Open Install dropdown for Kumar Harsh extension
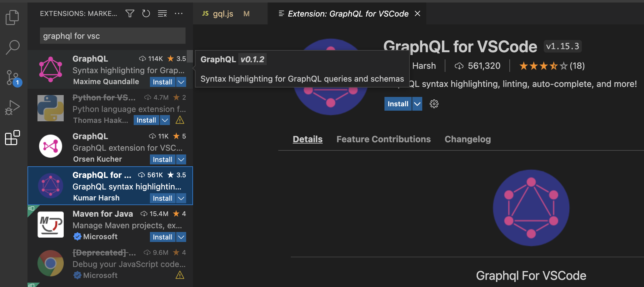 181,198
